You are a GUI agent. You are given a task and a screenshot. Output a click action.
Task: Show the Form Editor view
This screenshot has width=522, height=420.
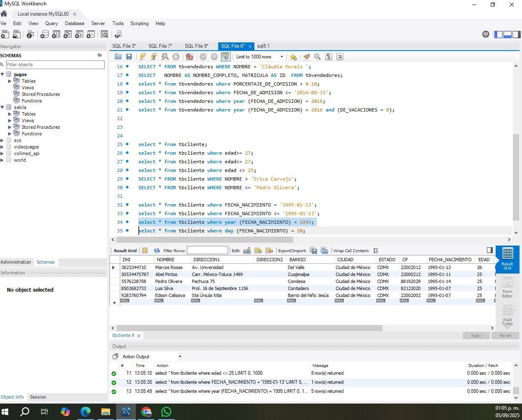coord(508,287)
